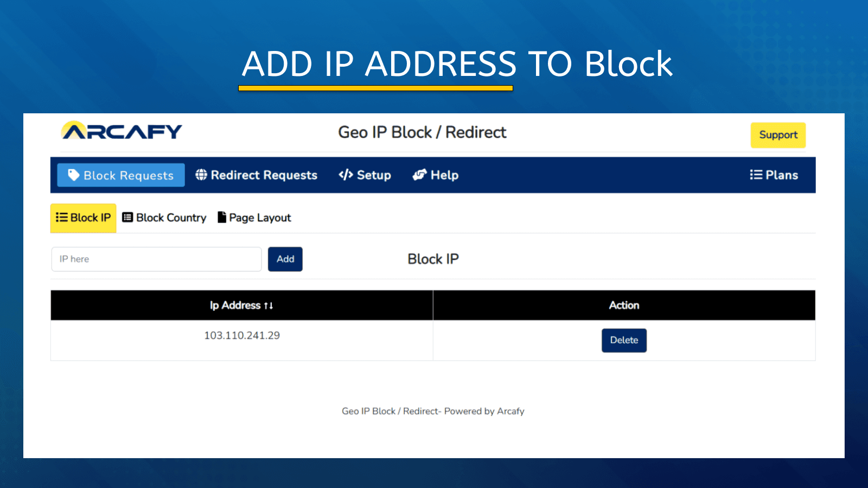Click the 'Block IP' section heading

433,259
